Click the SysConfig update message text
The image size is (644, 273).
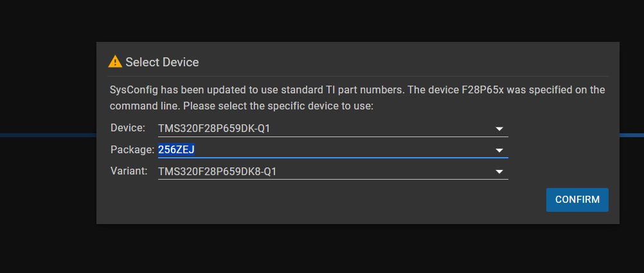[x=357, y=98]
